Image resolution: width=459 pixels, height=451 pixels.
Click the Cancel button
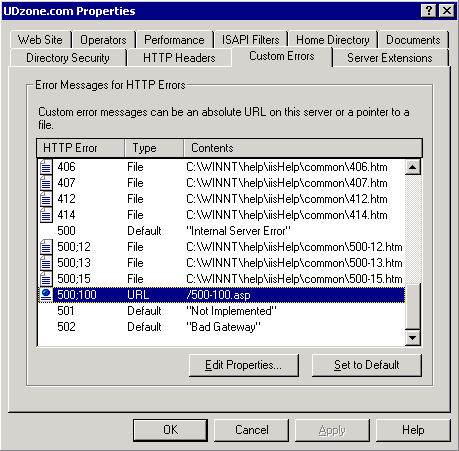click(252, 430)
